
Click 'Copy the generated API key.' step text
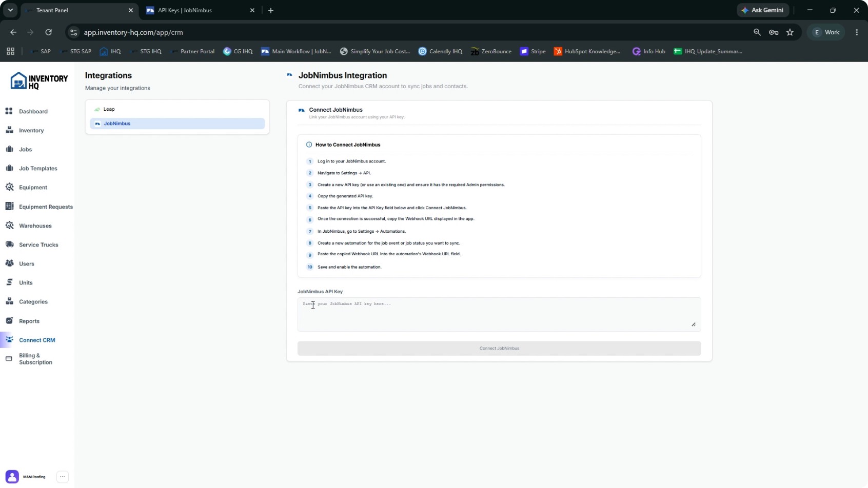click(345, 196)
